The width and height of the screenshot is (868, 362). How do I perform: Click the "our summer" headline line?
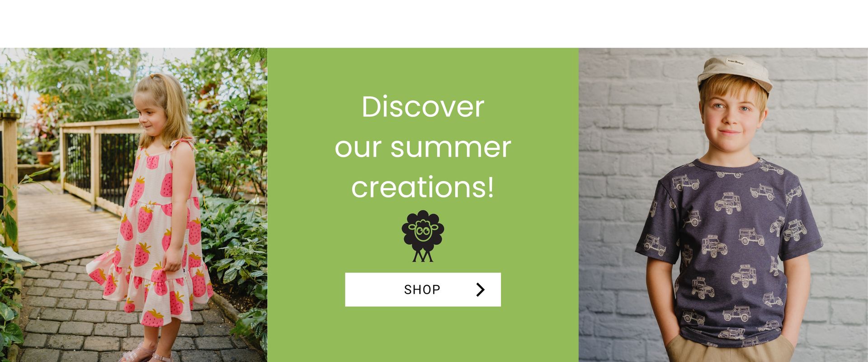pos(423,147)
